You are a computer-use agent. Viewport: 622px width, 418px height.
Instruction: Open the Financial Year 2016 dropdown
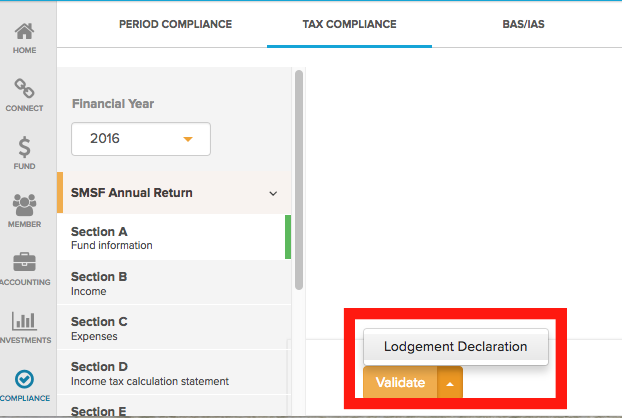141,139
